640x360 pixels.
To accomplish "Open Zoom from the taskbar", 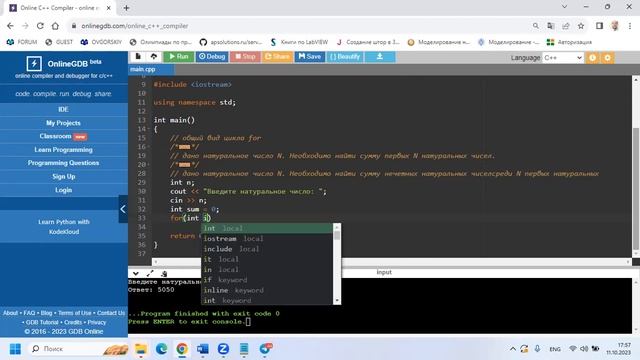I will point(223,349).
